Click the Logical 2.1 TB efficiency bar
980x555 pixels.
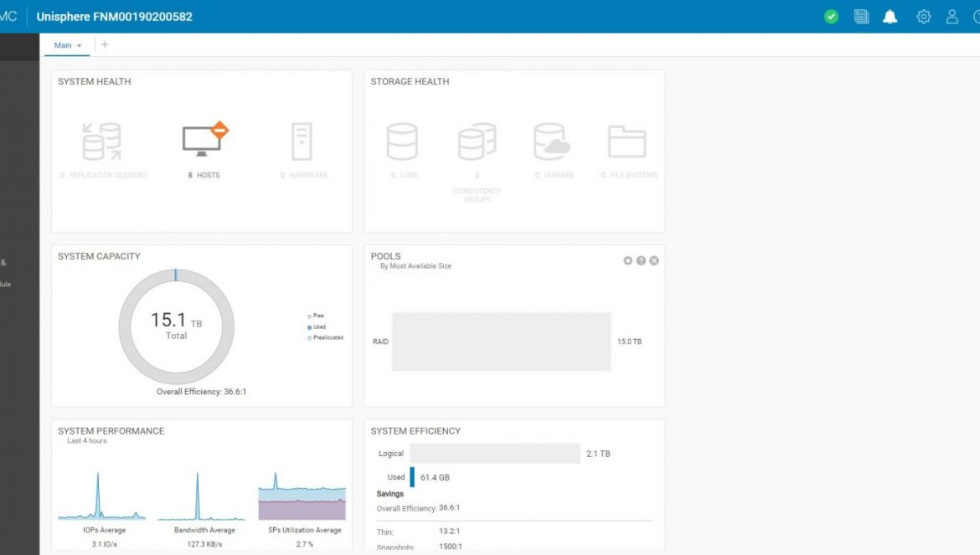(x=495, y=453)
